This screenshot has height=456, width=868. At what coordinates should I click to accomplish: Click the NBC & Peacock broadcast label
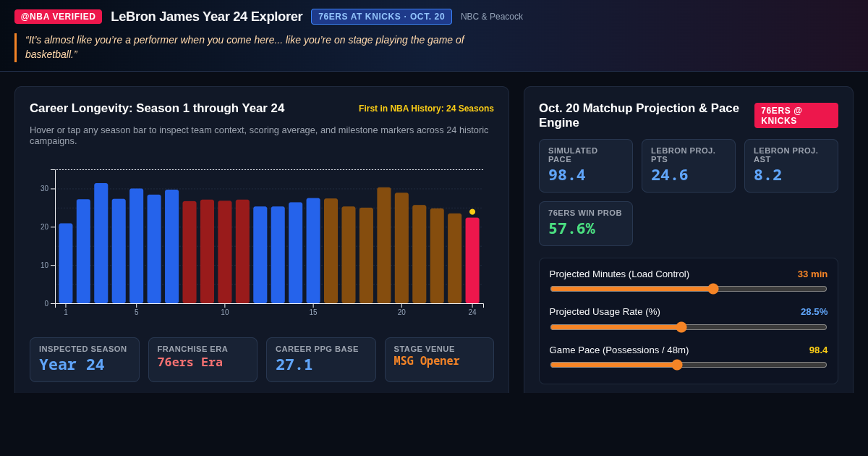tap(492, 17)
